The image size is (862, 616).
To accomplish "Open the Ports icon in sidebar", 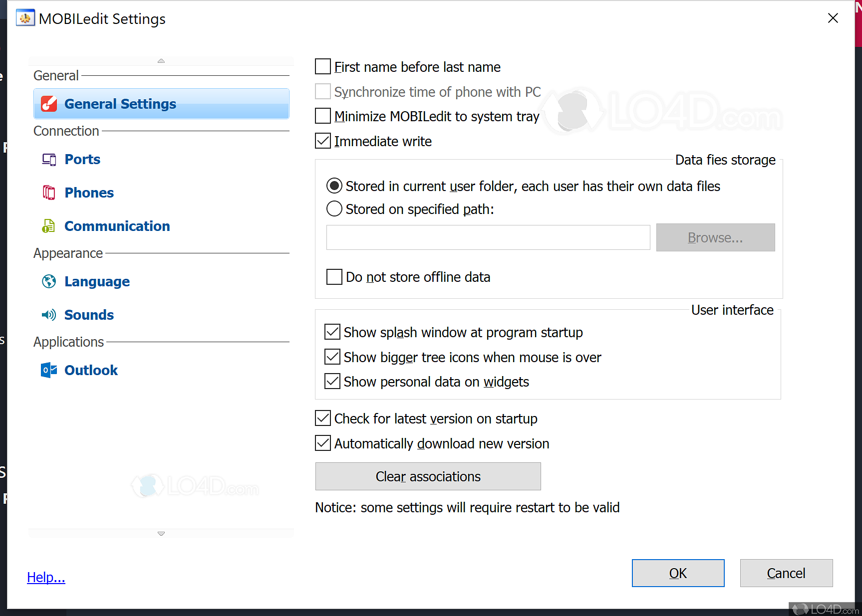I will [x=49, y=160].
